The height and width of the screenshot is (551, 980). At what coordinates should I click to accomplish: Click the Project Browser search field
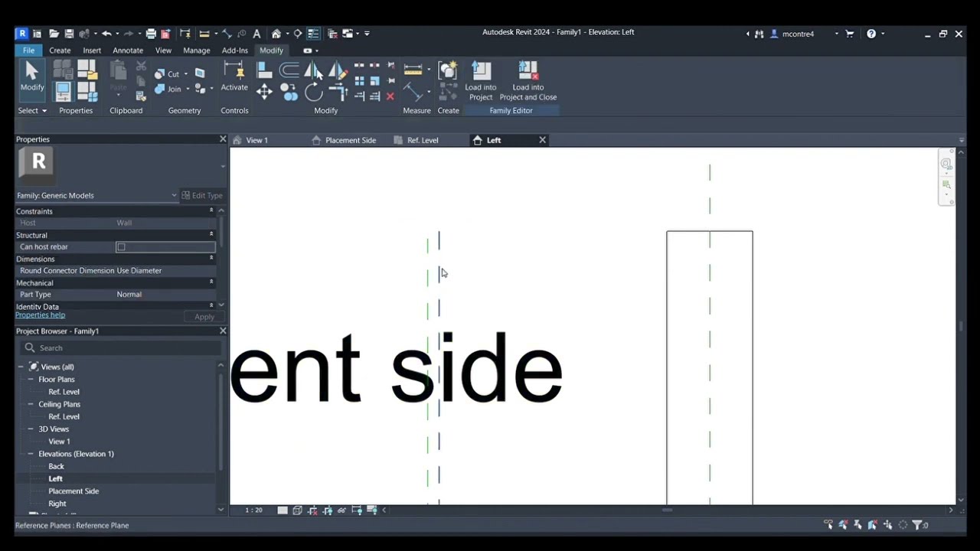coord(121,348)
